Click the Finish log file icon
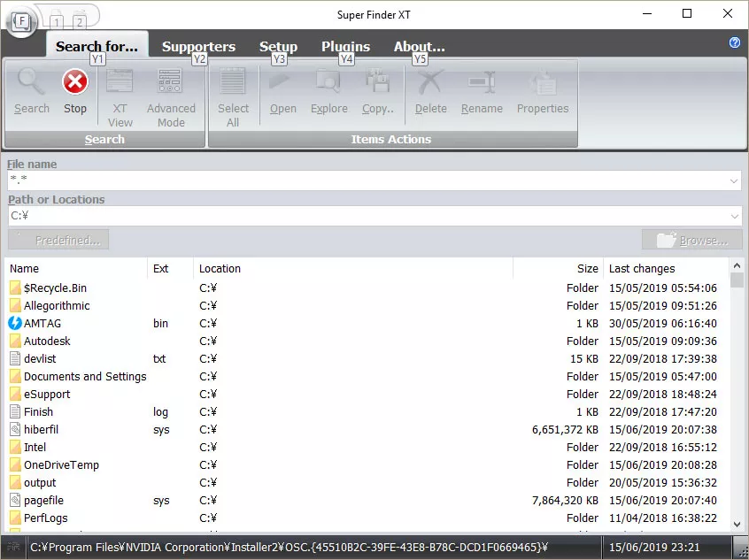Image resolution: width=749 pixels, height=560 pixels. [x=15, y=411]
